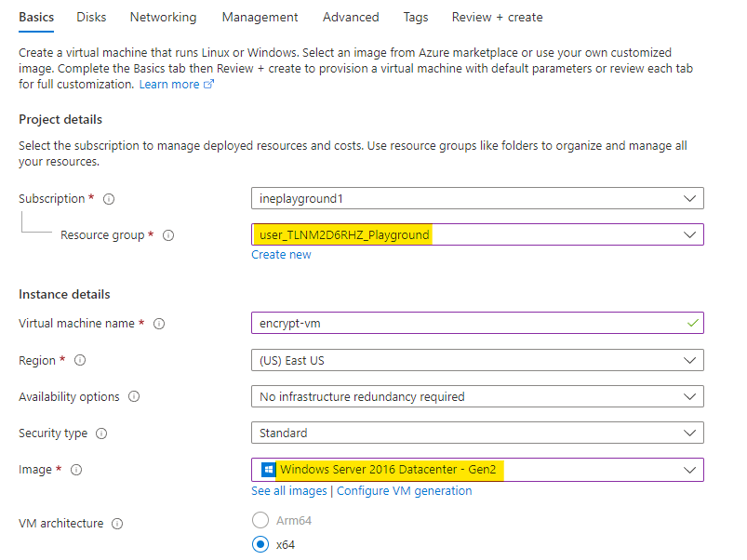Click info icon beside Resource group
The width and height of the screenshot is (747, 560).
point(168,236)
